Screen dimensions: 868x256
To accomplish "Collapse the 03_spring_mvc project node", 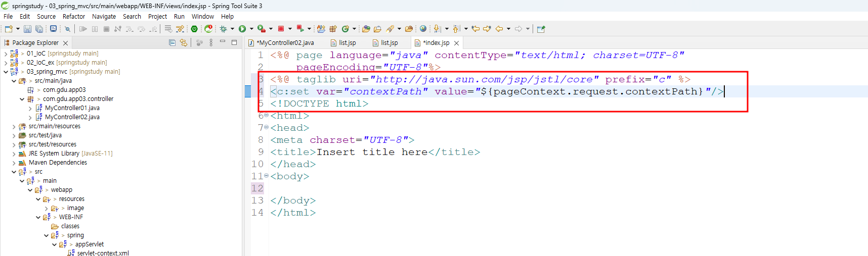I will (6, 72).
